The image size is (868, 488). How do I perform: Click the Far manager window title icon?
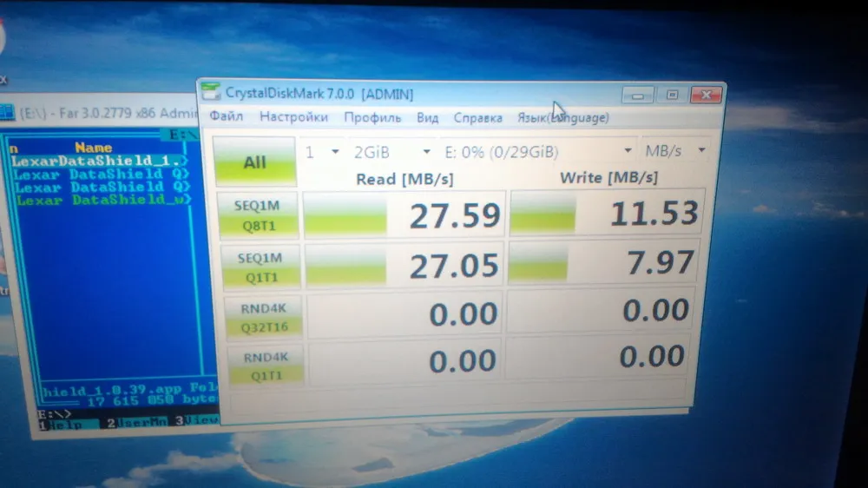[7, 112]
